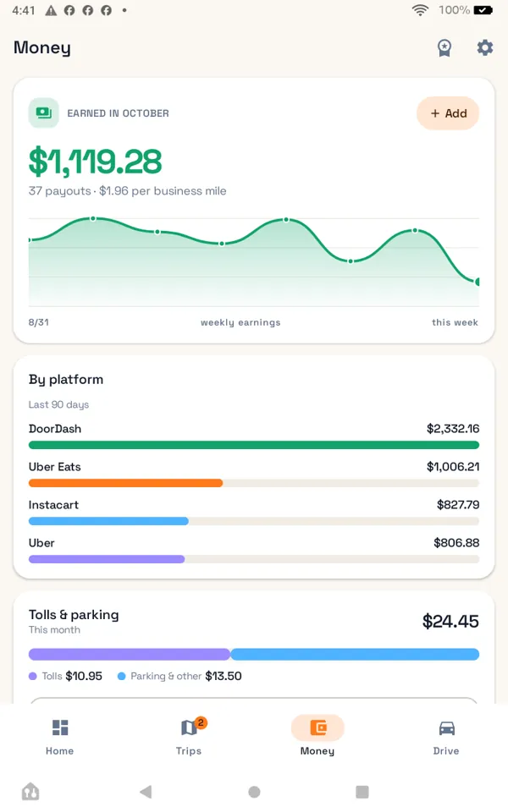This screenshot has height=812, width=508.
Task: Open the Home tab
Action: pyautogui.click(x=59, y=737)
